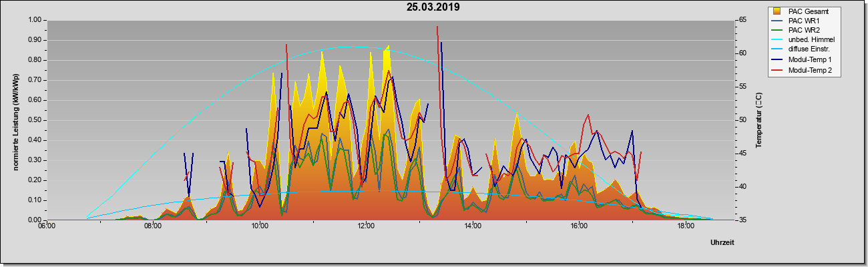Click the Uhrzeit axis title
The height and width of the screenshot is (267, 868).
pyautogui.click(x=722, y=243)
